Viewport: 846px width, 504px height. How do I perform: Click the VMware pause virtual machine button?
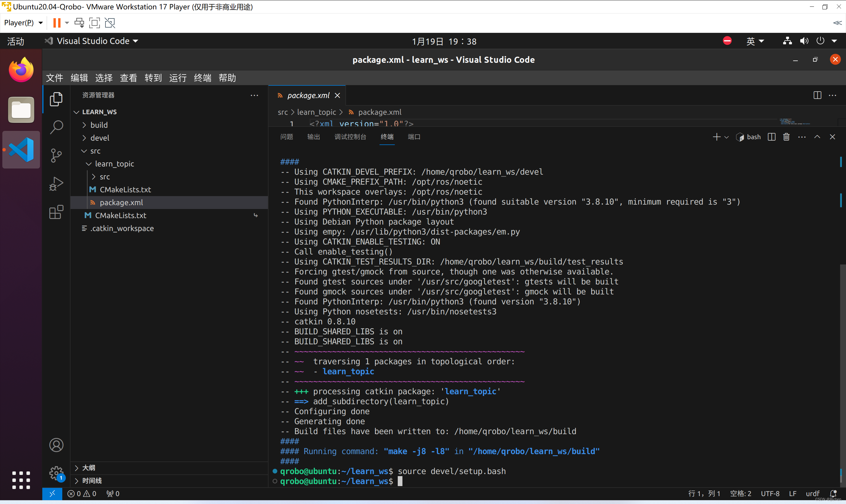point(57,23)
